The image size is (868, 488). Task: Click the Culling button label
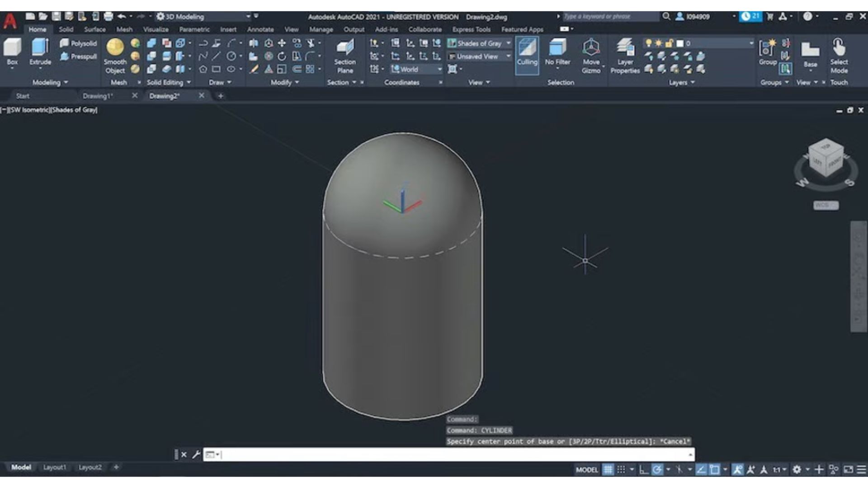click(x=527, y=62)
